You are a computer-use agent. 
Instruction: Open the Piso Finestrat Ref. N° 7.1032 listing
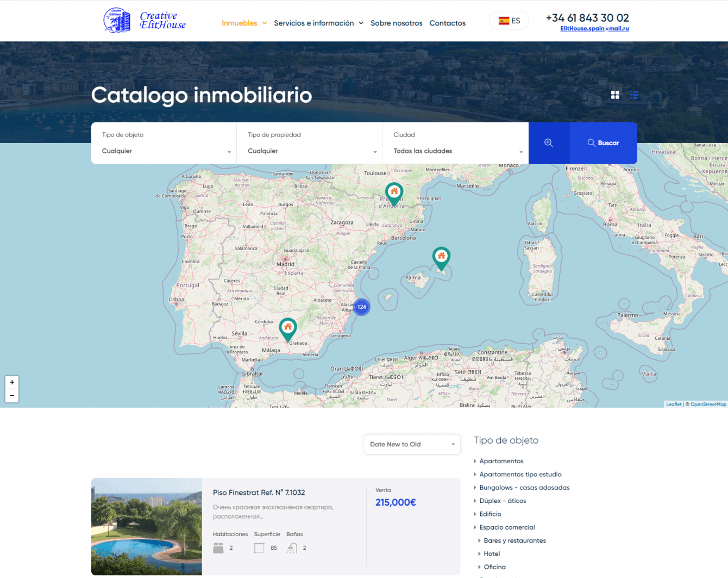point(259,493)
